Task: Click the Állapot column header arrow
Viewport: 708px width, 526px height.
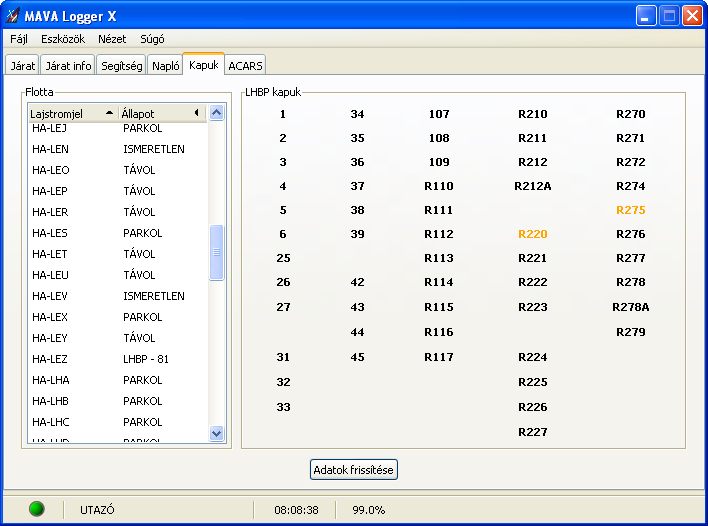Action: point(196,113)
